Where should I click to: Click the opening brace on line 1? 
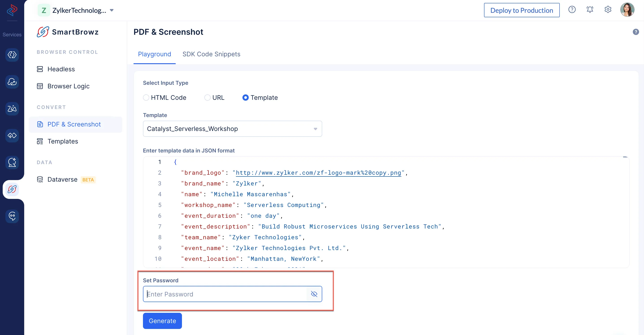point(175,162)
